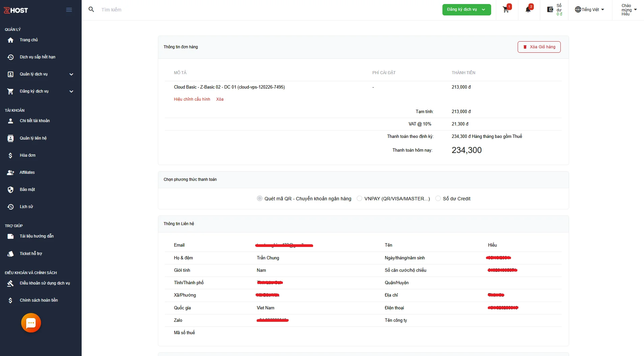The image size is (644, 356).
Task: Click the Cloud Basic - Z-Basic 02 order description
Action: [x=229, y=87]
